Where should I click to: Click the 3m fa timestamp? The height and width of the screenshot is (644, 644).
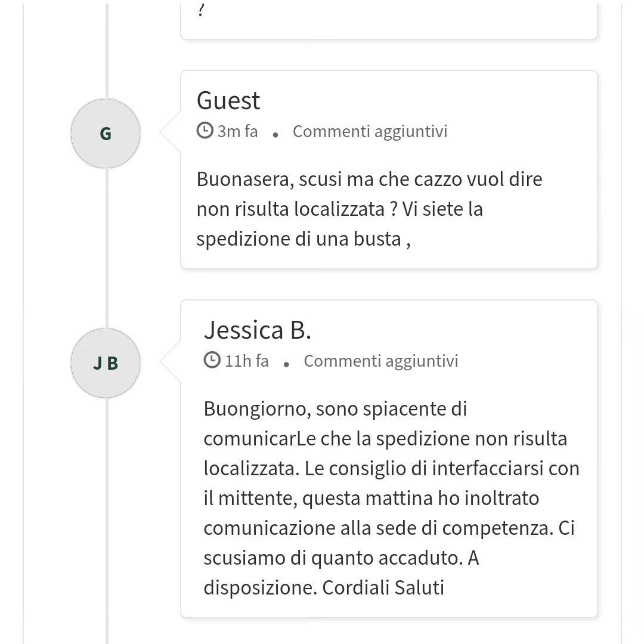[237, 131]
